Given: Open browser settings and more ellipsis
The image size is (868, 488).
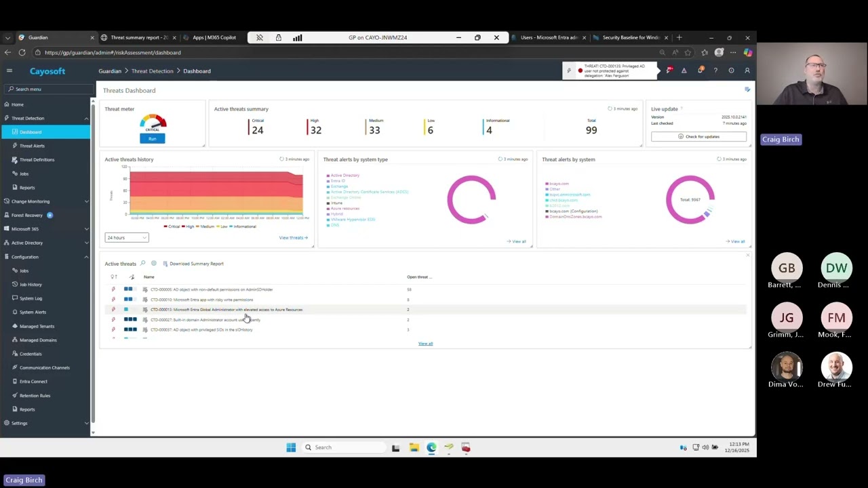Looking at the screenshot, I should tap(732, 52).
